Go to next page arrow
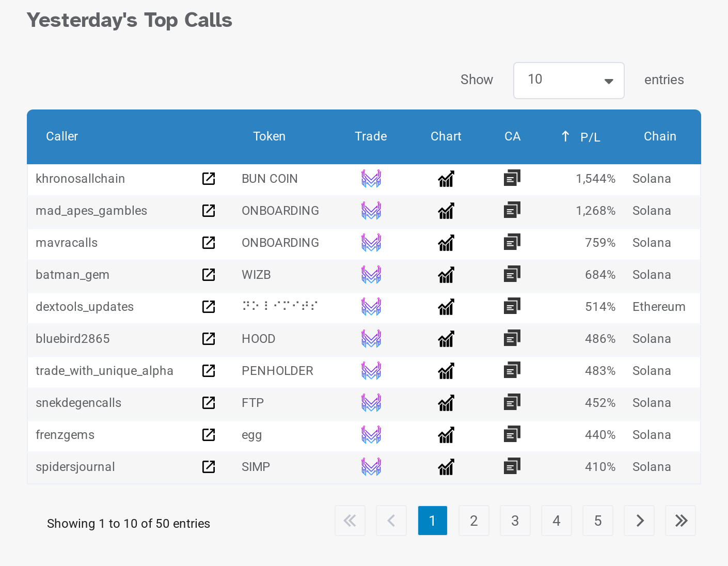The height and width of the screenshot is (566, 728). click(x=639, y=521)
